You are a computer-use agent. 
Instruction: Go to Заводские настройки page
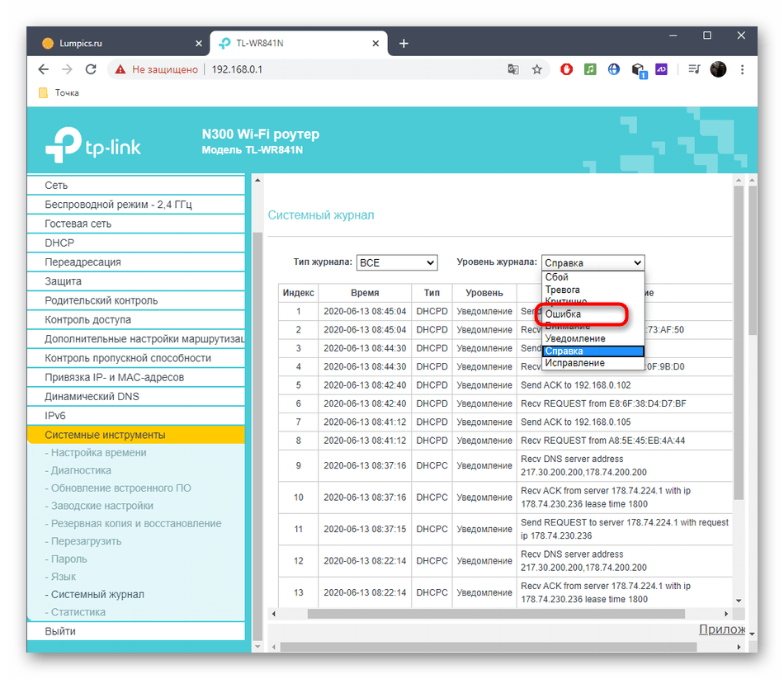click(99, 506)
